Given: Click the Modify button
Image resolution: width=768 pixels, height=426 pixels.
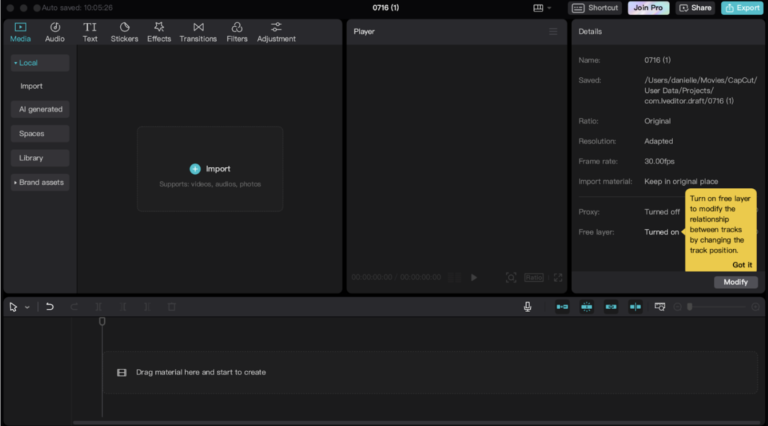Looking at the screenshot, I should pyautogui.click(x=736, y=282).
